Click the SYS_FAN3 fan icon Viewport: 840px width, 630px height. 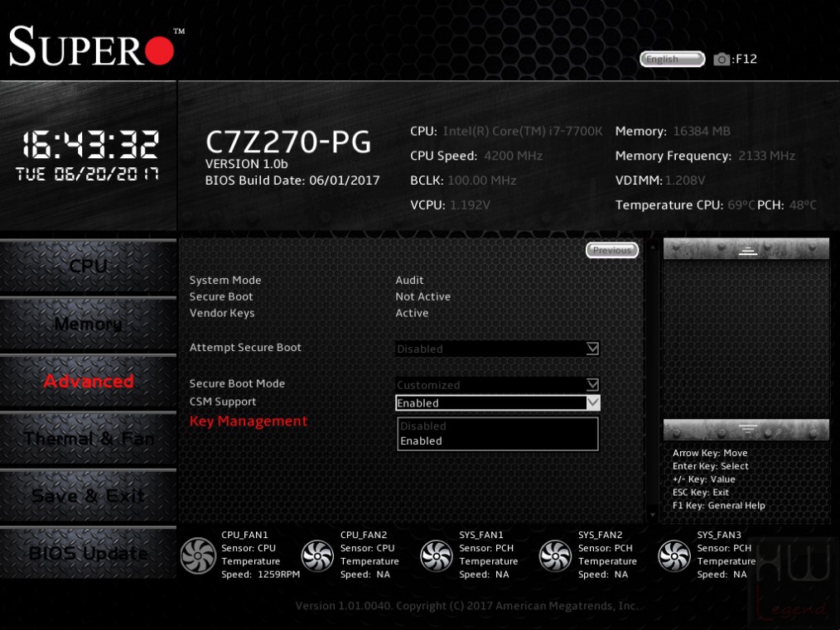(x=674, y=555)
